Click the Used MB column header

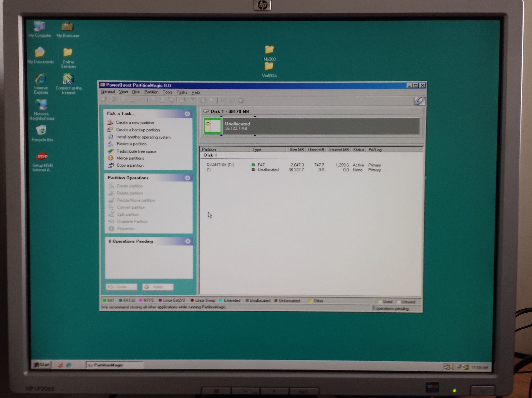pyautogui.click(x=316, y=150)
